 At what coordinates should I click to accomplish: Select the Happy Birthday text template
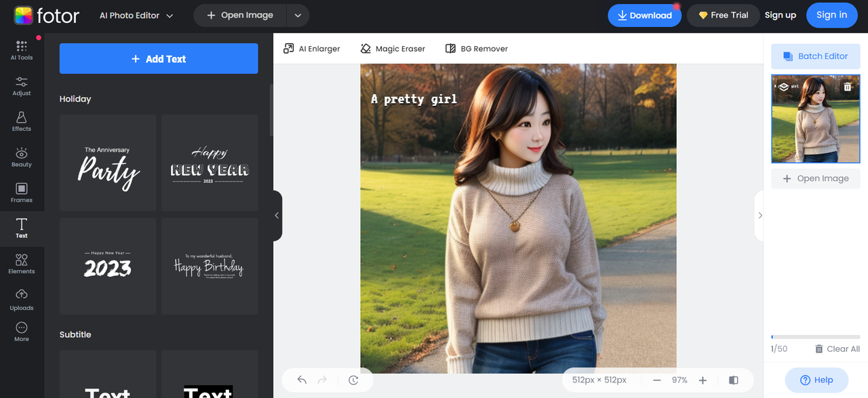pyautogui.click(x=210, y=266)
